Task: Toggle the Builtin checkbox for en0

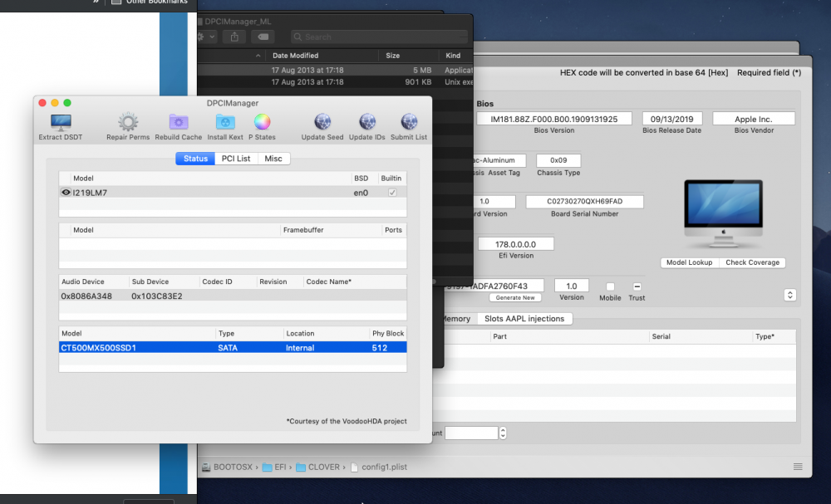Action: [392, 192]
